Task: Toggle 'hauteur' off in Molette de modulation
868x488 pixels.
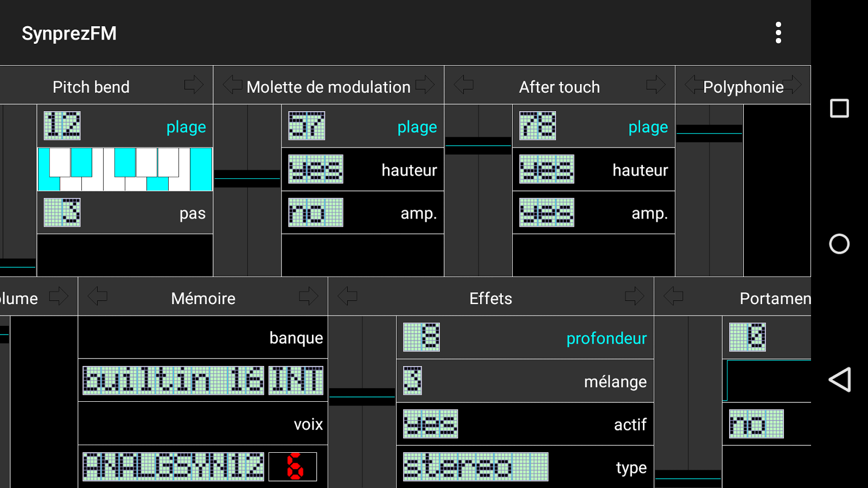Action: point(315,169)
